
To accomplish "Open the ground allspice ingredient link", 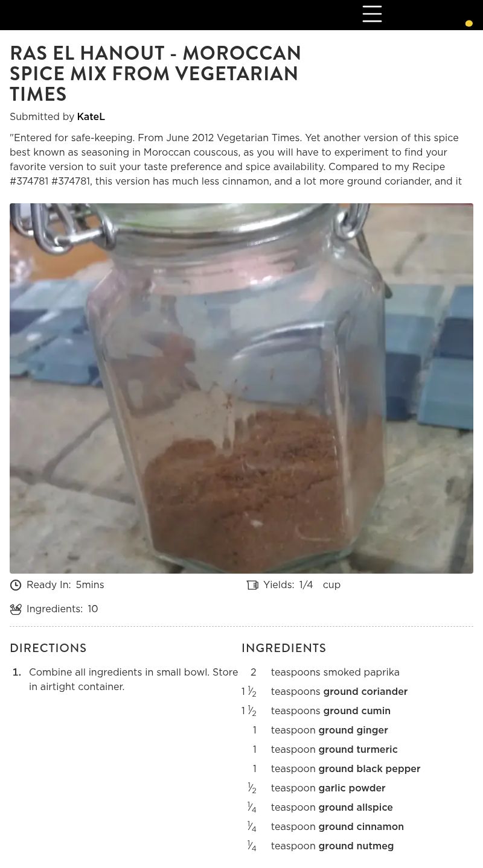I will pos(356,807).
